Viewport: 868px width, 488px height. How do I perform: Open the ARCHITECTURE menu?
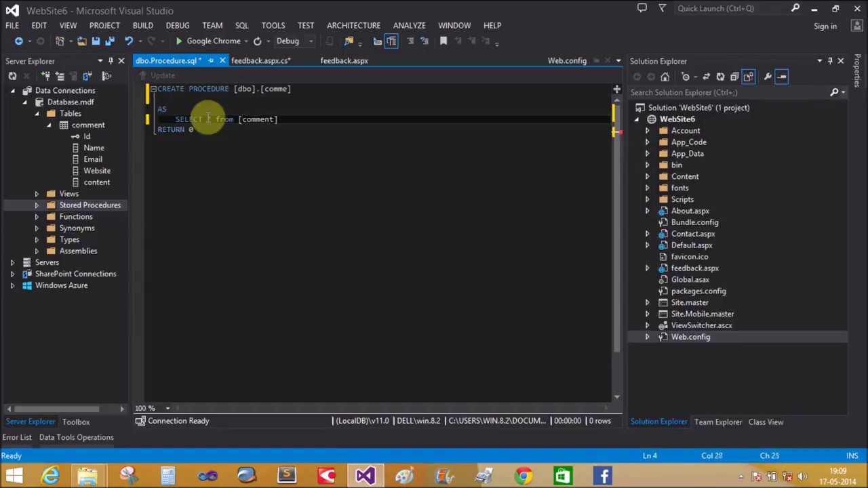[x=353, y=25]
